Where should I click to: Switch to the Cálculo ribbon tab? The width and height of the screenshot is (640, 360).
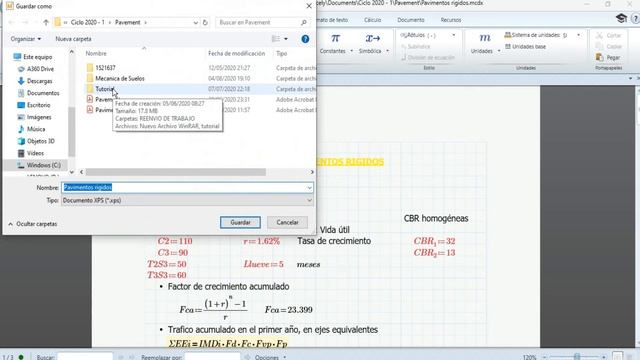[372, 20]
